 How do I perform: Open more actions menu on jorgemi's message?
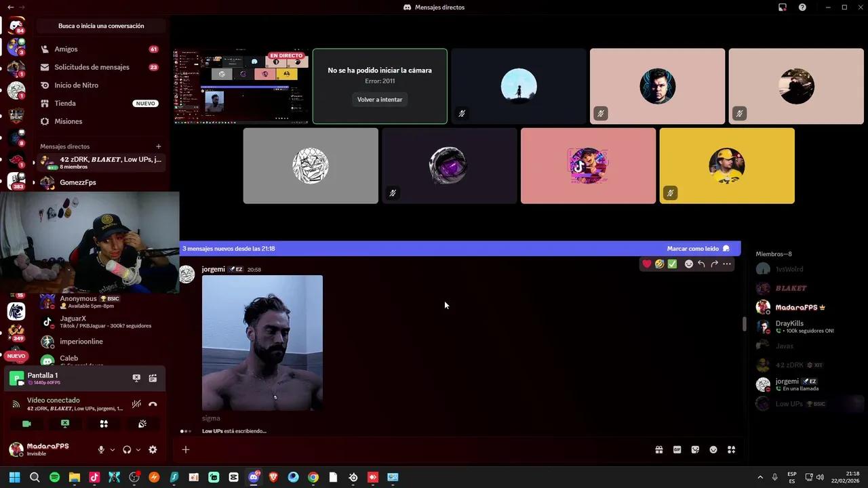tap(727, 264)
